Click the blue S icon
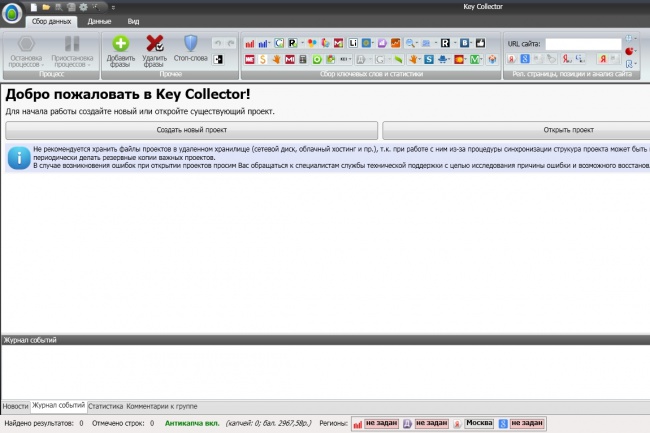 coord(429,59)
